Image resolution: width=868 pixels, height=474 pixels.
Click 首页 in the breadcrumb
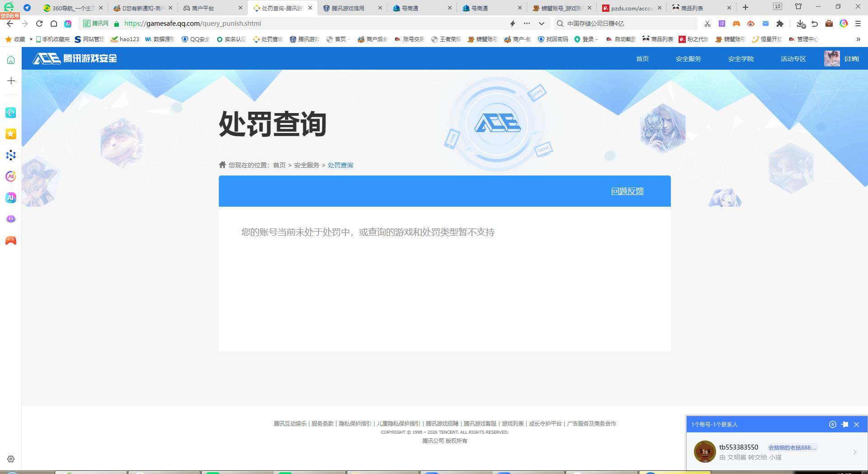(279, 165)
